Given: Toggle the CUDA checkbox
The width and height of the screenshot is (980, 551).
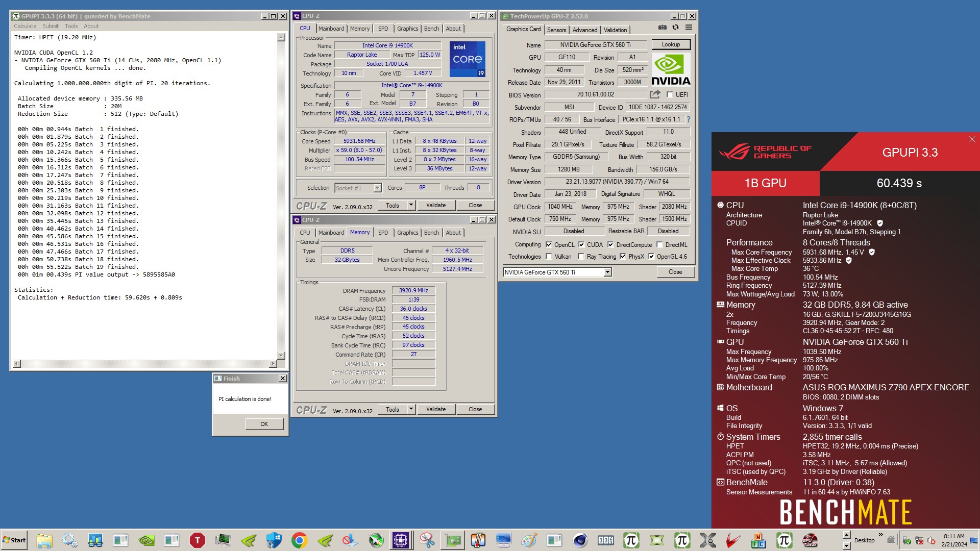Looking at the screenshot, I should [581, 244].
